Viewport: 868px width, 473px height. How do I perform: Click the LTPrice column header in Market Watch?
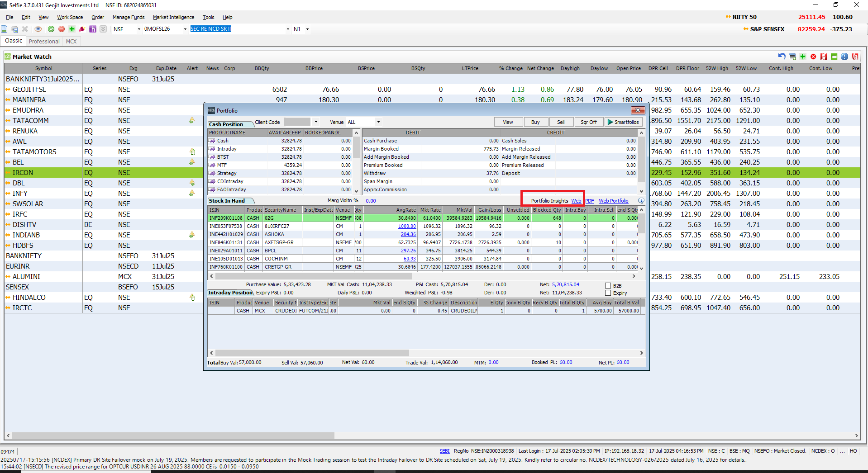[x=470, y=68]
